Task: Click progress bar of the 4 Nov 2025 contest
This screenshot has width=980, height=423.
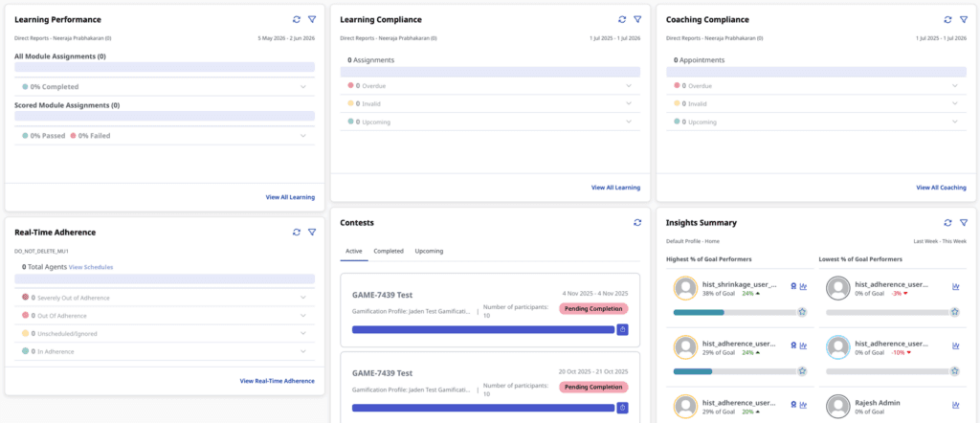Action: tap(483, 329)
